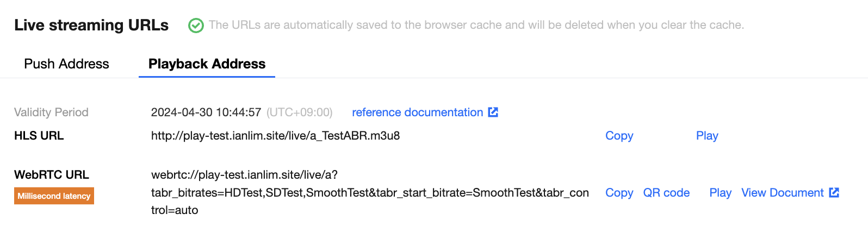Click the WebRTC URL address text
The width and height of the screenshot is (868, 239).
(370, 192)
